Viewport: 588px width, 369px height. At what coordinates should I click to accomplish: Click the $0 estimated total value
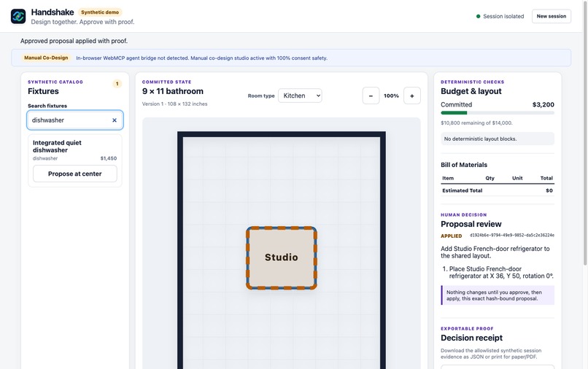(549, 190)
